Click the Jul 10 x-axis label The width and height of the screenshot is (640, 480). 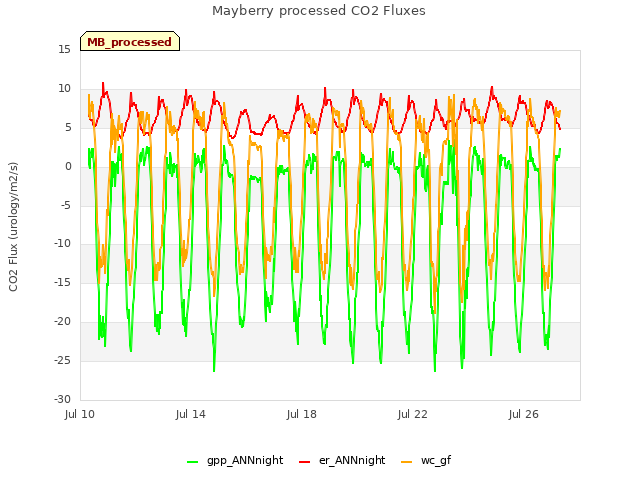pyautogui.click(x=80, y=414)
